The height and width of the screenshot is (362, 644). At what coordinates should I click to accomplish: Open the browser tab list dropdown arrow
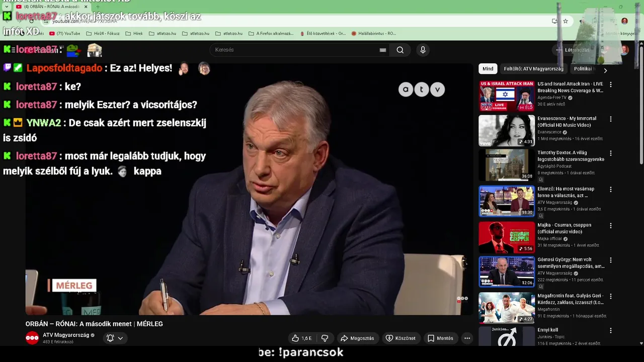tap(7, 7)
